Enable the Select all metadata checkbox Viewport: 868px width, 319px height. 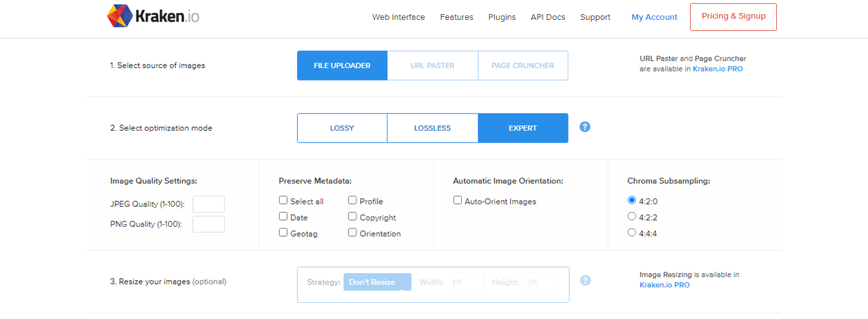[x=283, y=201]
